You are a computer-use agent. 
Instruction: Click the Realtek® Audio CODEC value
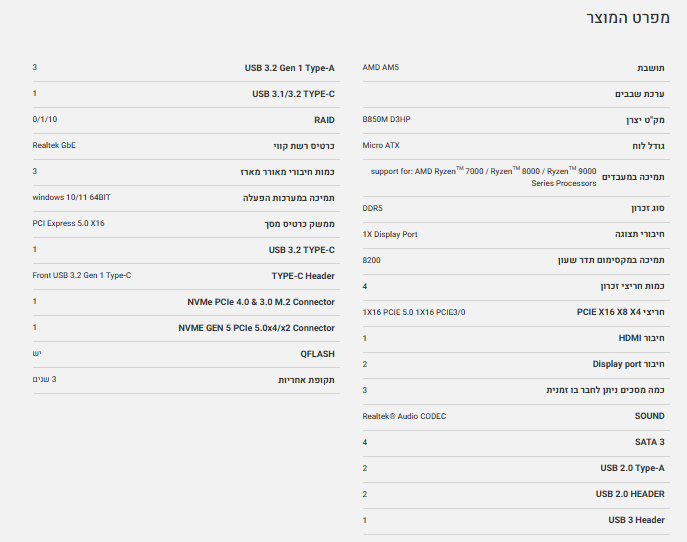[404, 416]
